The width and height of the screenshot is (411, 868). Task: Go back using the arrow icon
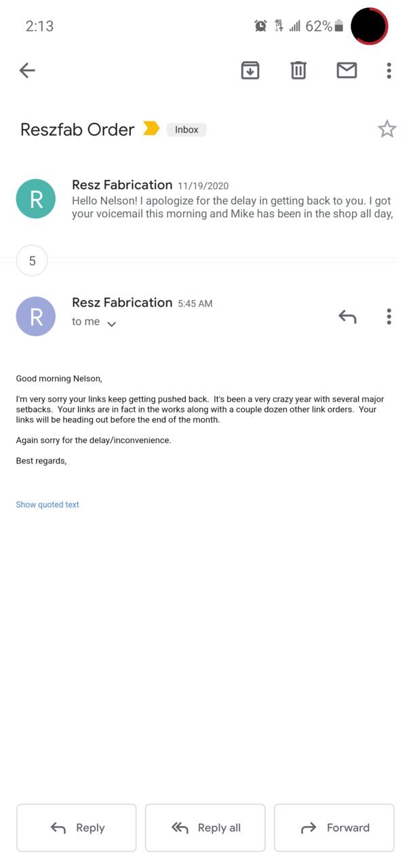coord(27,70)
